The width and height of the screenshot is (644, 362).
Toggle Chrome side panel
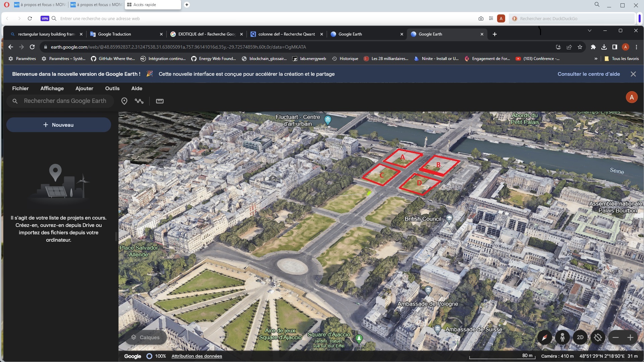(x=615, y=47)
